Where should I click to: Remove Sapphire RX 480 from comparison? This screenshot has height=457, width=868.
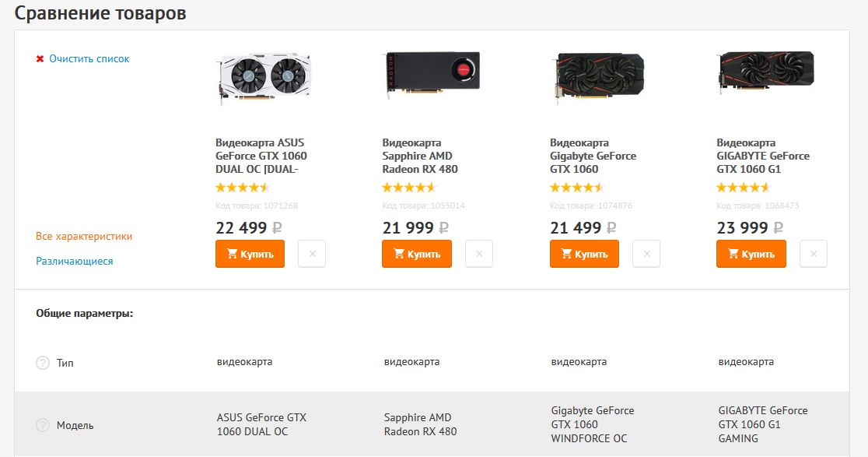[x=479, y=254]
